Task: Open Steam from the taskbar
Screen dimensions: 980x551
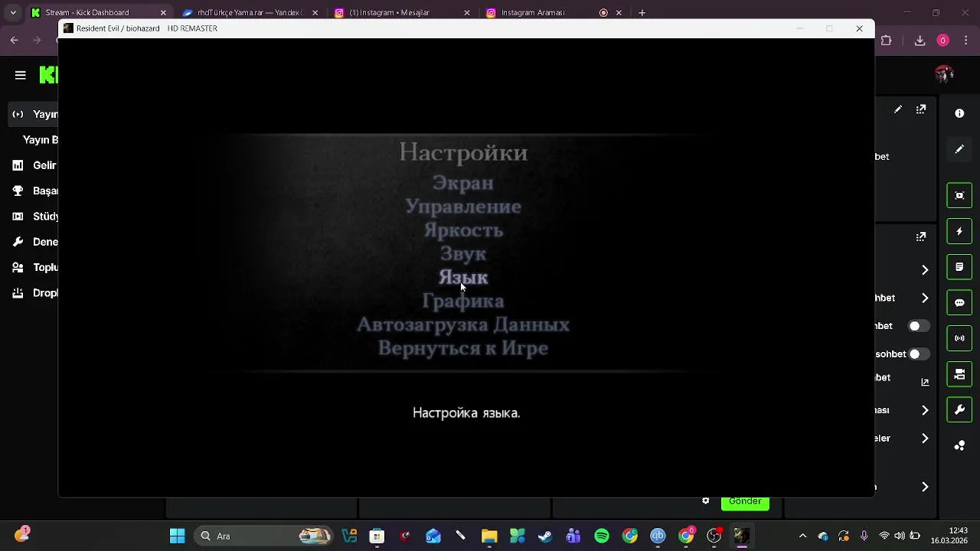Action: 545,536
